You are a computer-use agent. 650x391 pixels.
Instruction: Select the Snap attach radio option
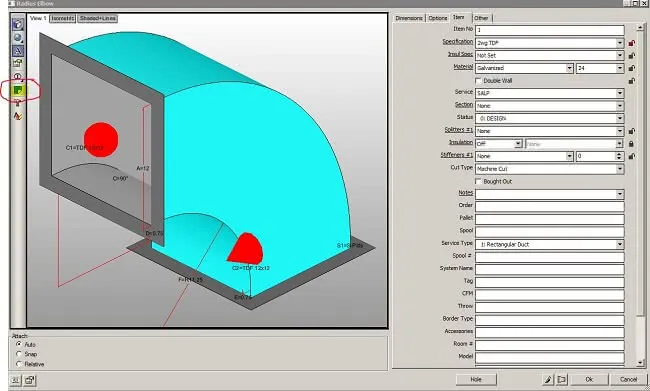[x=19, y=354]
